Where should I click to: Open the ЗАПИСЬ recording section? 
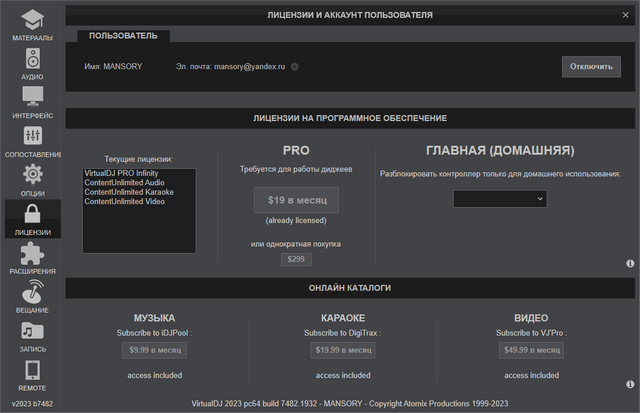coord(32,336)
